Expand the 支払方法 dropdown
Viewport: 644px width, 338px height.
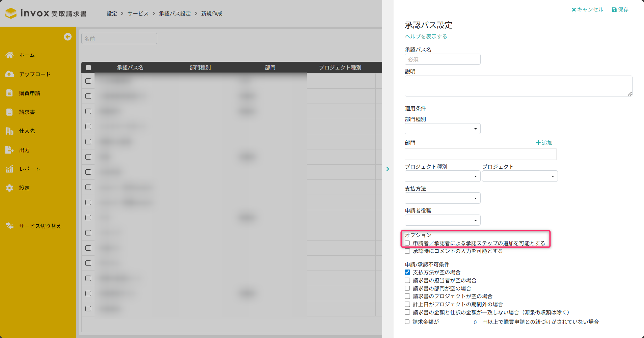click(x=442, y=198)
